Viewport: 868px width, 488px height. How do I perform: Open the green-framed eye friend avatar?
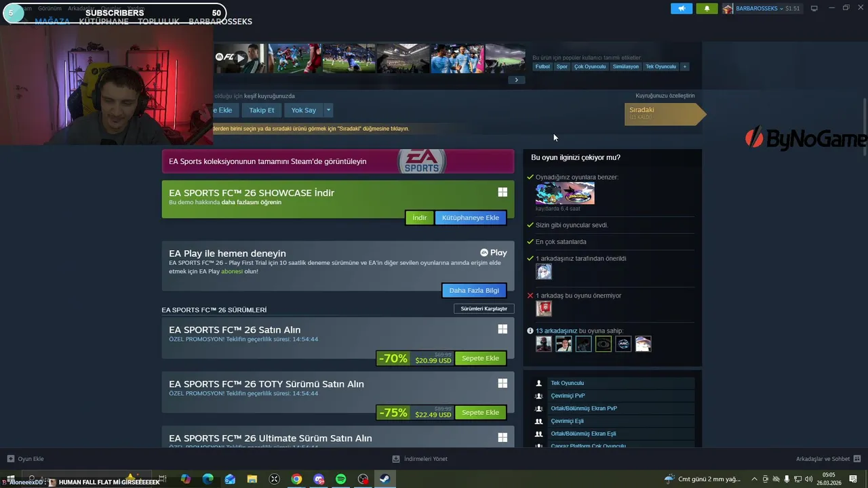(x=604, y=344)
